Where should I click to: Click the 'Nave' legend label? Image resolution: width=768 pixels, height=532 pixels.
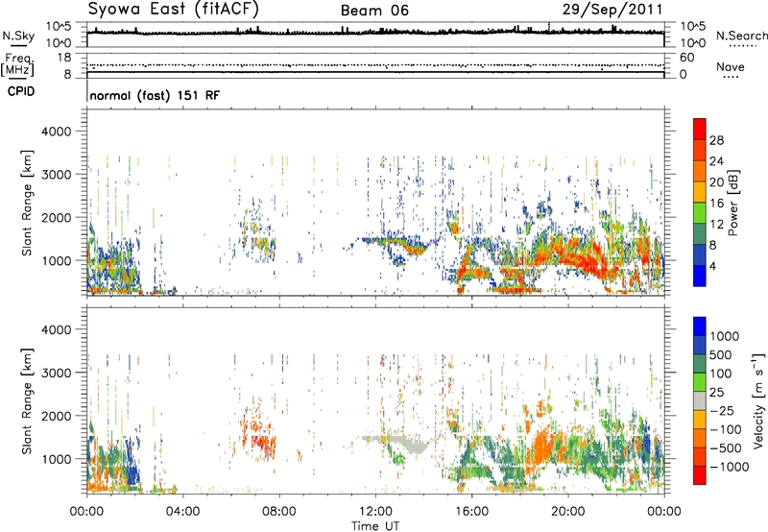pos(731,66)
